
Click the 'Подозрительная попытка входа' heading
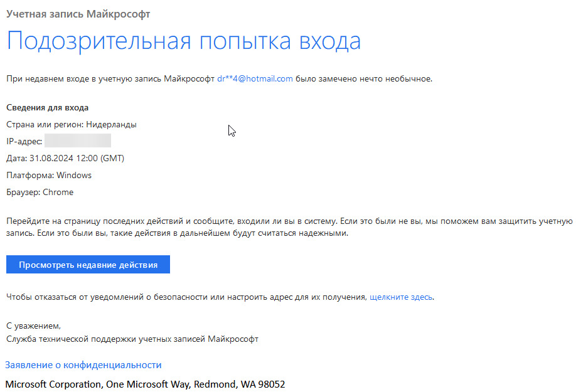pos(184,41)
